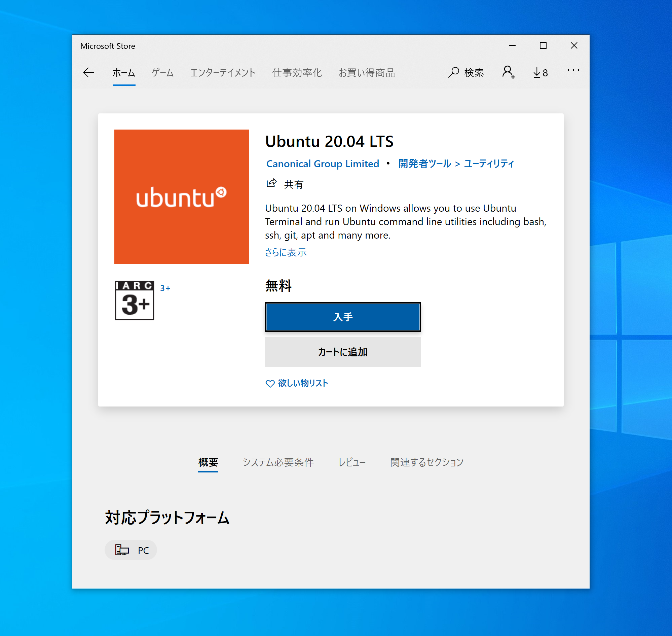Click the Ubuntu orange logo thumbnail
This screenshot has width=672, height=636.
pos(181,197)
